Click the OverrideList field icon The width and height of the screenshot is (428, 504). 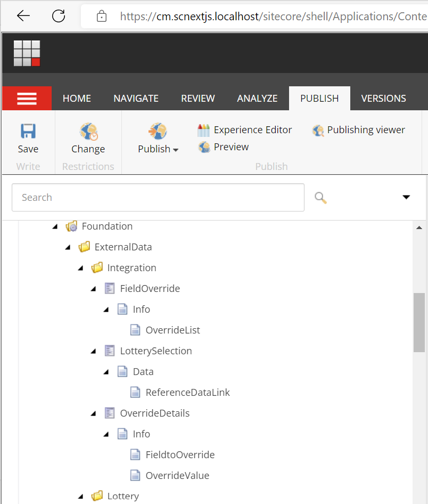(x=135, y=330)
